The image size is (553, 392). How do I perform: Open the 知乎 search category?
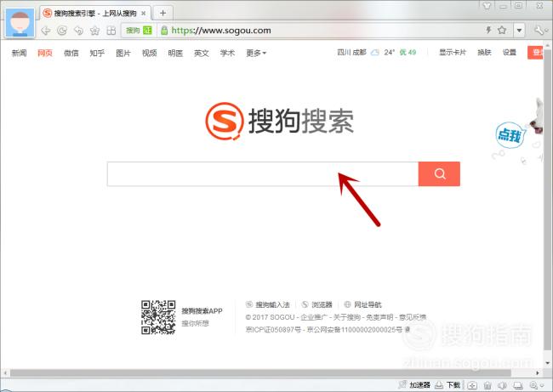pos(97,54)
